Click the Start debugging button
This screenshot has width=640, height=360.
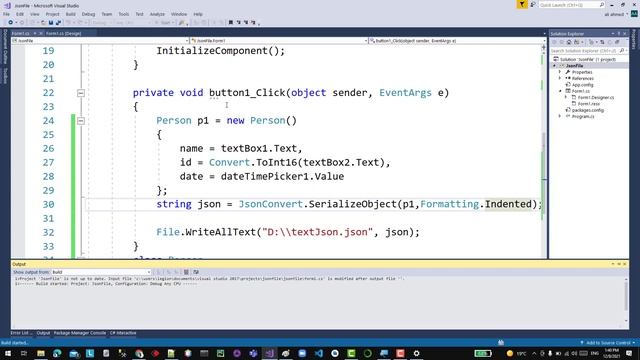pos(165,22)
